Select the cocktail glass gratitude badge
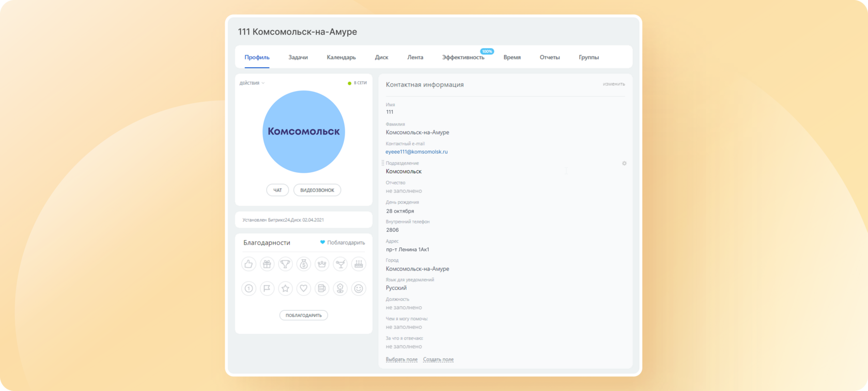This screenshot has width=868, height=391. pyautogui.click(x=340, y=264)
